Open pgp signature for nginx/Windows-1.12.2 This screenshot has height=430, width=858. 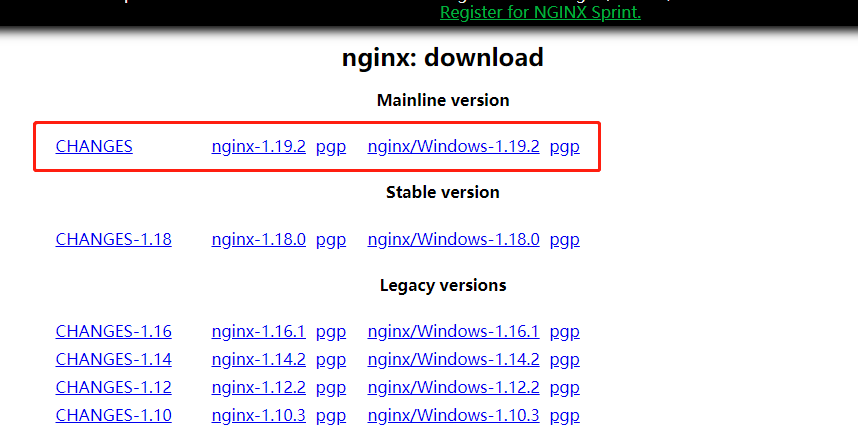click(x=564, y=388)
